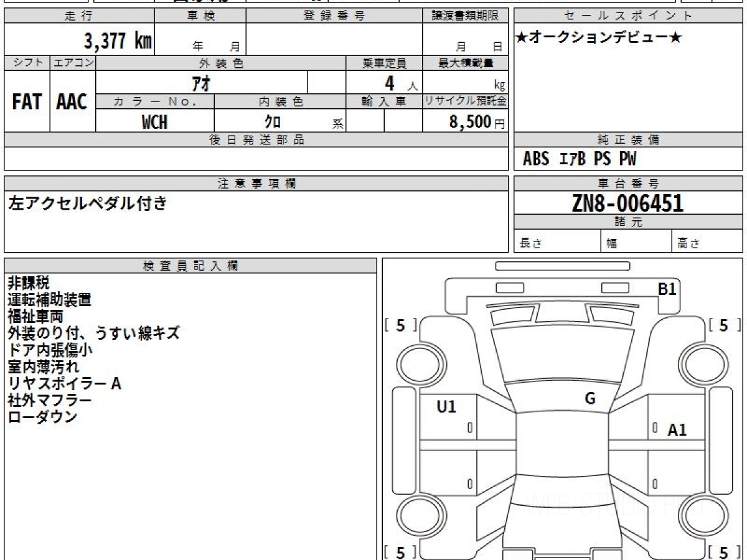
Task: Click the セールスポイント header
Action: pyautogui.click(x=628, y=16)
